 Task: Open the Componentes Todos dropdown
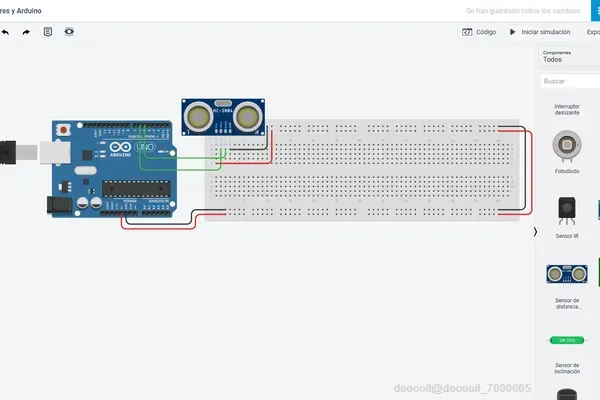point(570,57)
